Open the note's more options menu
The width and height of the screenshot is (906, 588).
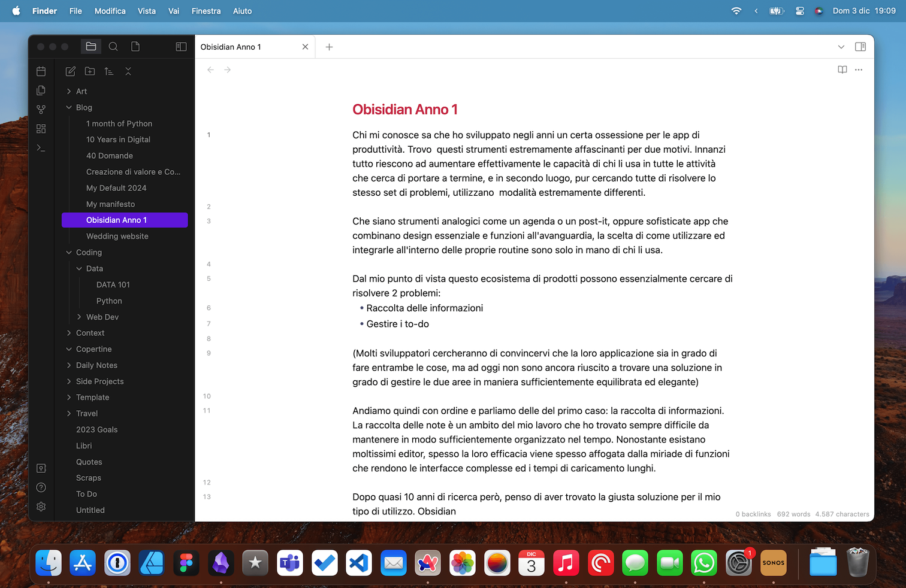859,70
